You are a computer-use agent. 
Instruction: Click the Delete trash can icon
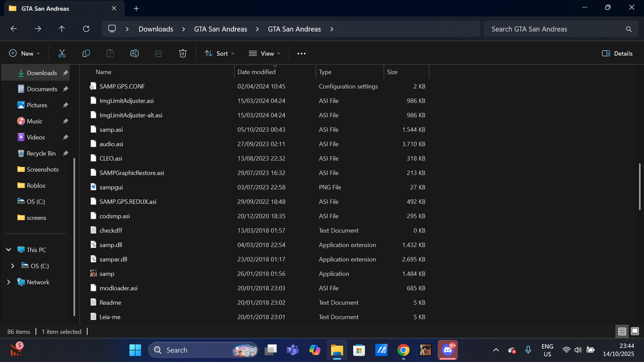click(x=183, y=53)
